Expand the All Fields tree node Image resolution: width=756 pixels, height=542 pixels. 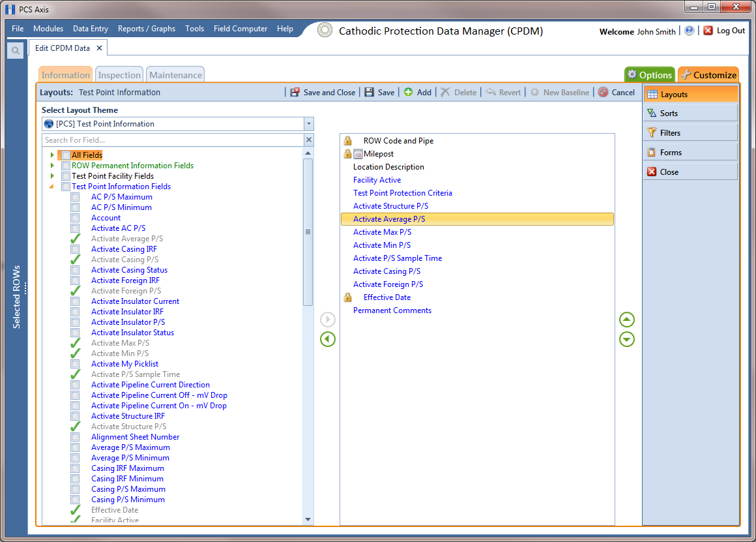[52, 155]
